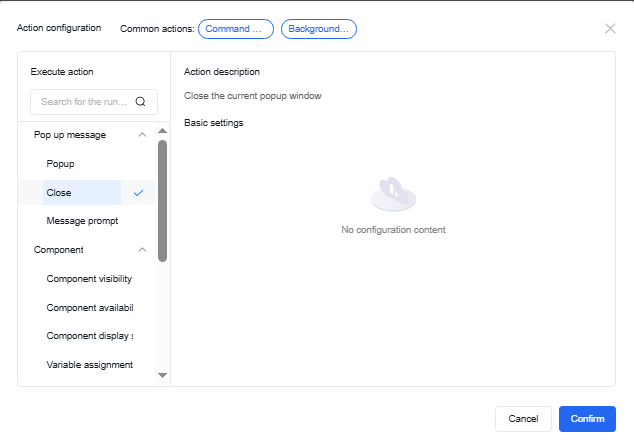Collapse the Component group
Viewport: 634px width, 447px height.
pyautogui.click(x=142, y=249)
